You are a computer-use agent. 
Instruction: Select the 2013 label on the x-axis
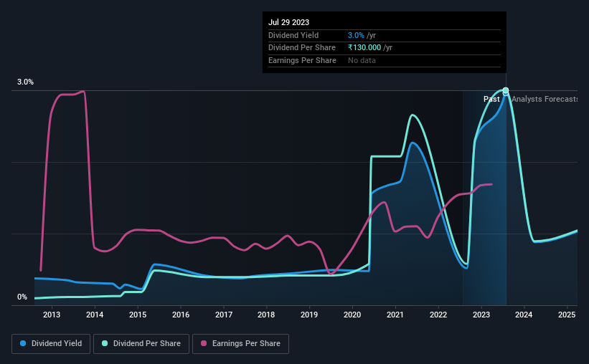coord(52,315)
